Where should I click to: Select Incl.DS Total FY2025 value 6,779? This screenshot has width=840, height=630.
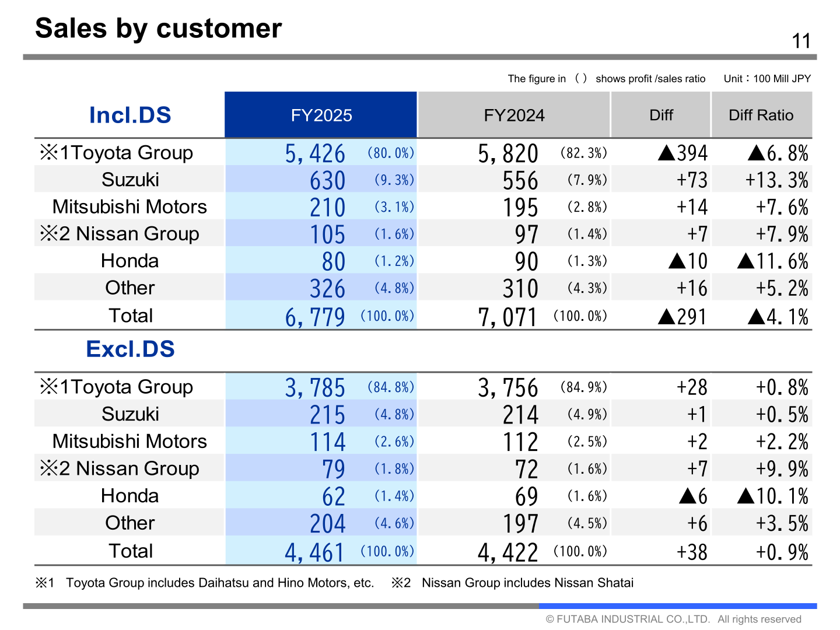[x=315, y=317]
